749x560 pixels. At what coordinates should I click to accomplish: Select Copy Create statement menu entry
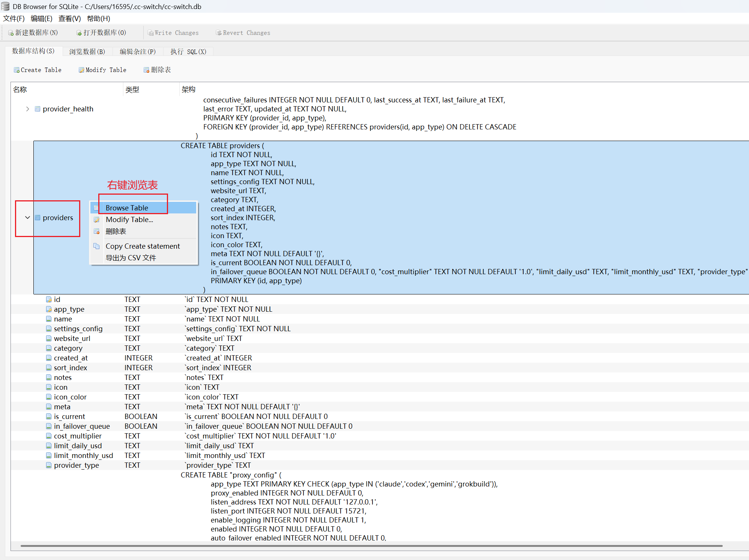pos(144,246)
